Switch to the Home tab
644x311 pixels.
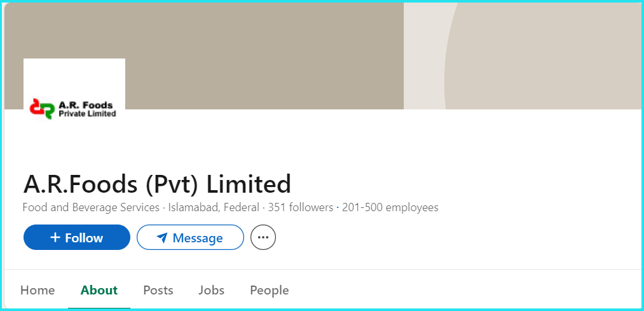tap(38, 291)
